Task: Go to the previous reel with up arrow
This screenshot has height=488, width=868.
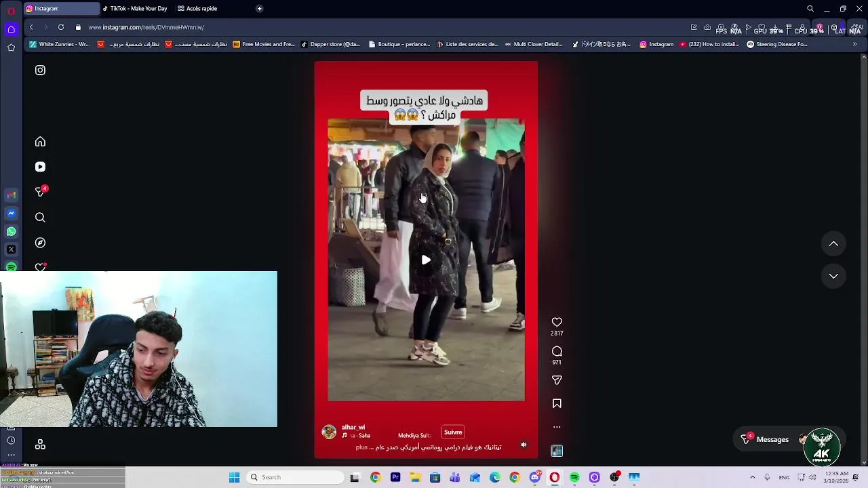Action: click(x=833, y=244)
